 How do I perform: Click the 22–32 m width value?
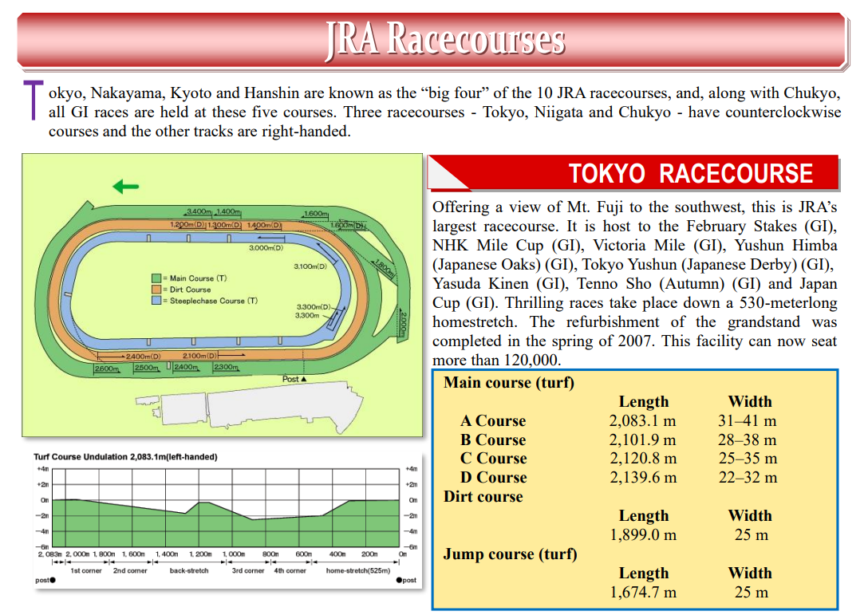coord(748,477)
